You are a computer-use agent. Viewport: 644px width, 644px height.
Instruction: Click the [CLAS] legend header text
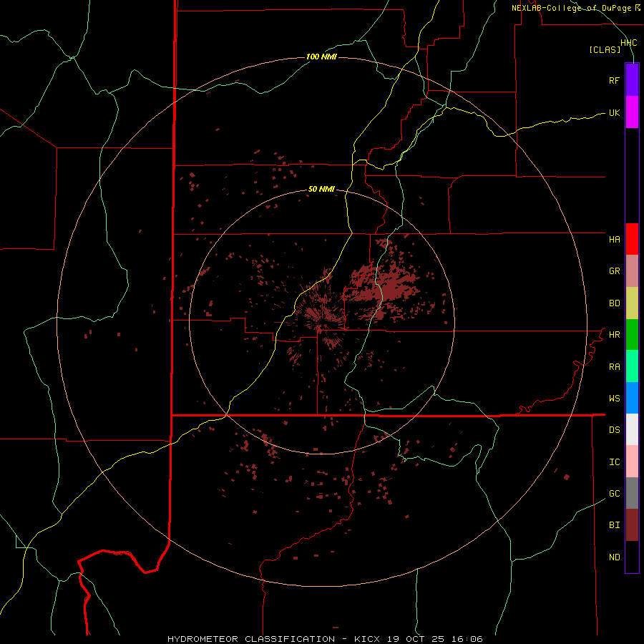(605, 50)
